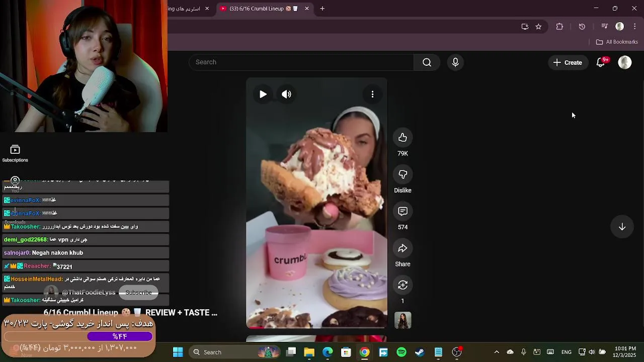Screen dimensions: 644x362
Task: Open Chrome extensions puzzle icon
Action: coord(559,27)
